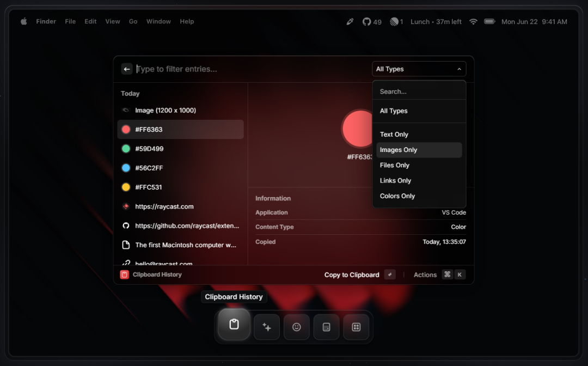Click the Raycast favicon beside https://raycast.com
This screenshot has height=366, width=588.
point(126,206)
